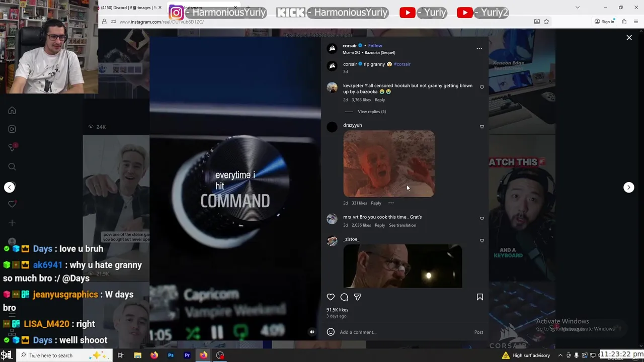
Task: Like drazyyuh's comment
Action: click(481, 127)
